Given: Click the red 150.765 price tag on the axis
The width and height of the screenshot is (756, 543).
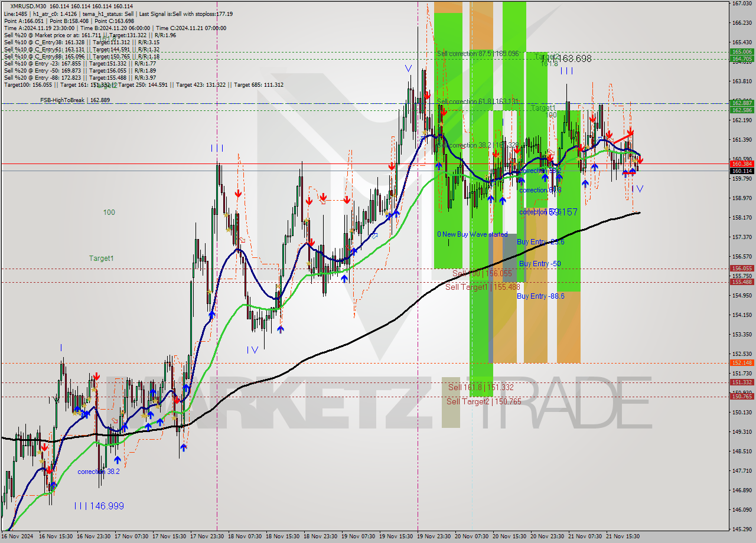Looking at the screenshot, I should 742,396.
